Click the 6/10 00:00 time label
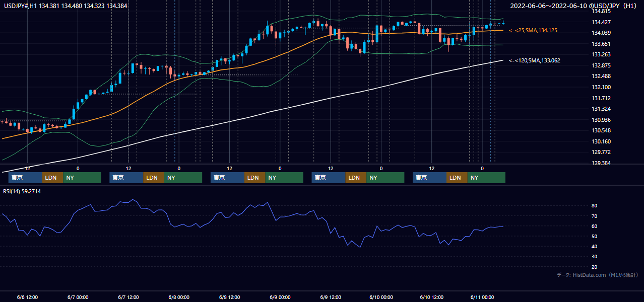Image resolution: width=644 pixels, height=302 pixels. (380, 297)
